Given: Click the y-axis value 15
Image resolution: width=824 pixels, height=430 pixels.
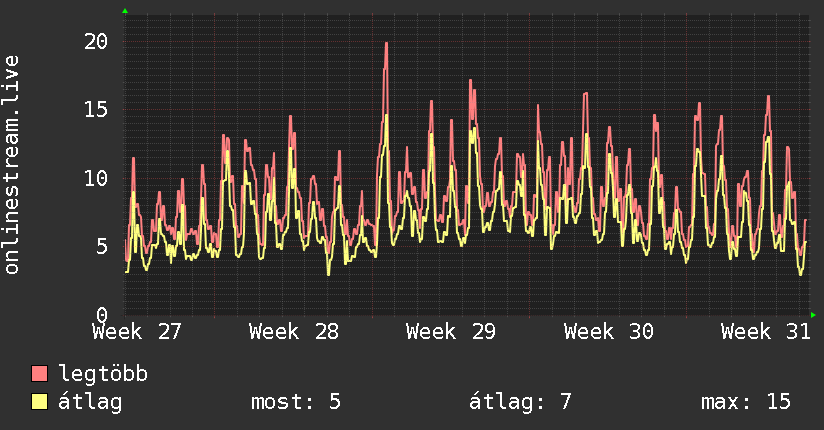Looking at the screenshot, I should [96, 109].
